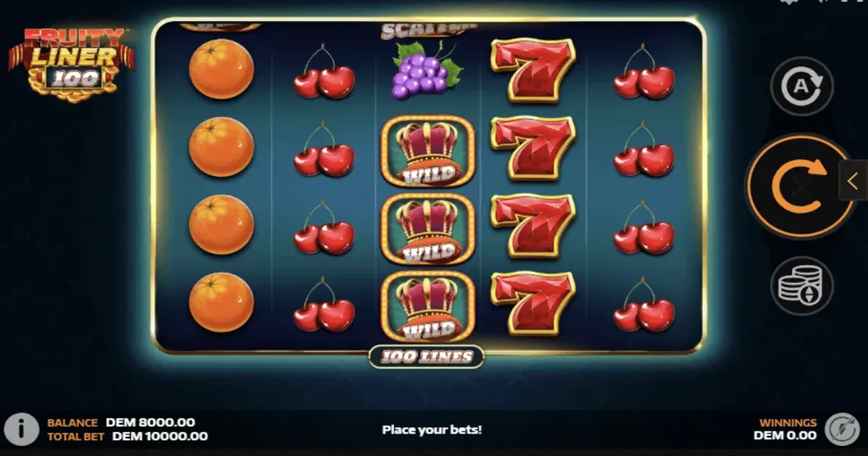Click the 100 Lines badge
The height and width of the screenshot is (456, 868).
pyautogui.click(x=427, y=356)
